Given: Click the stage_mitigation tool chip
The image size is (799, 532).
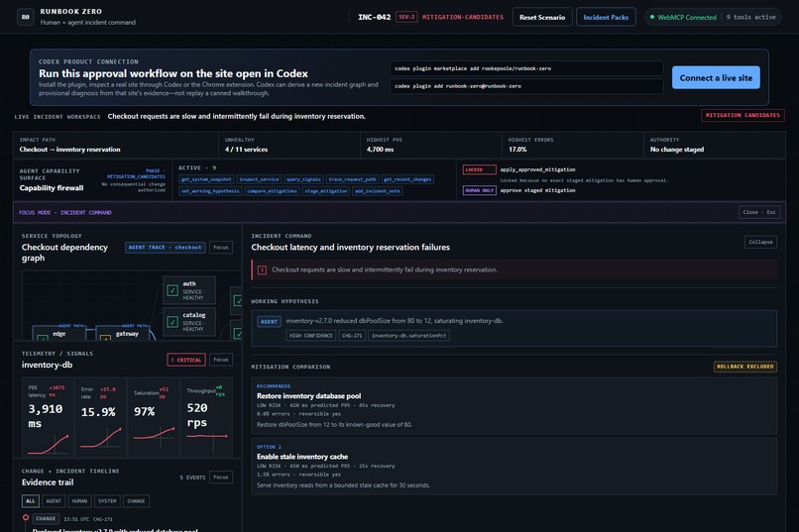Looking at the screenshot, I should click(326, 191).
